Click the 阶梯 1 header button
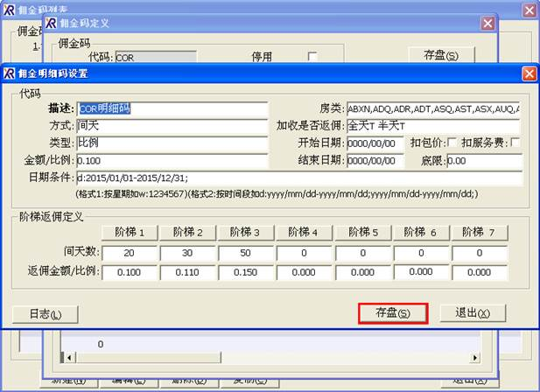540x392 pixels. tap(130, 232)
